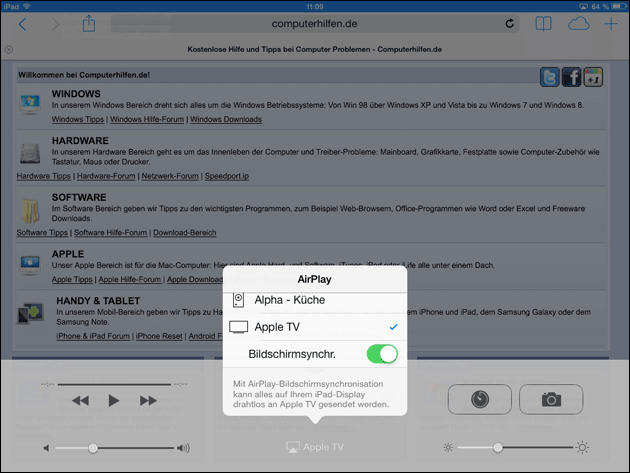Open the Hardware Tipps link
The image size is (630, 473).
pyautogui.click(x=43, y=176)
